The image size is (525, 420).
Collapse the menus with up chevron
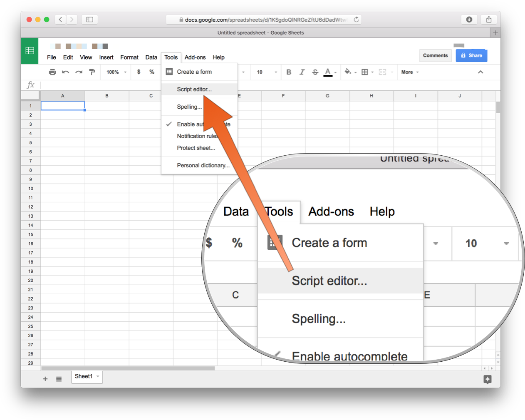click(480, 72)
